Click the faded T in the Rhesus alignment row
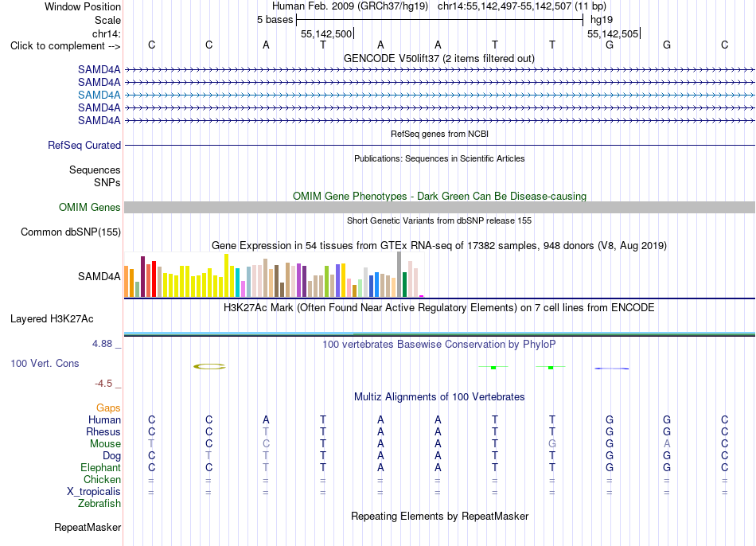The height and width of the screenshot is (546, 756). click(x=266, y=431)
